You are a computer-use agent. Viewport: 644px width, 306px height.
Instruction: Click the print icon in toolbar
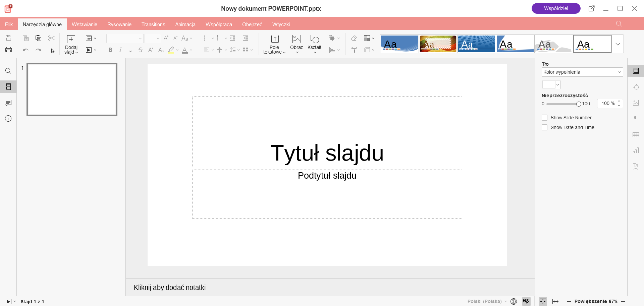pos(9,50)
